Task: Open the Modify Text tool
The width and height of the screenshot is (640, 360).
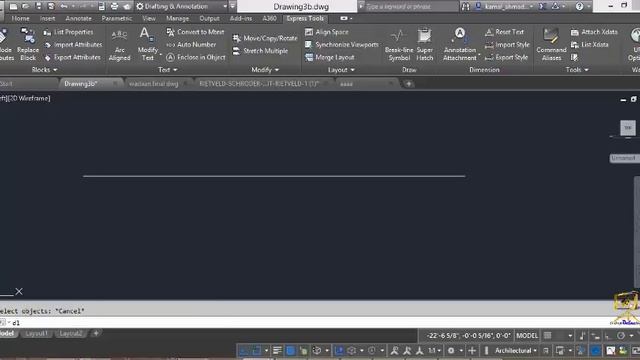Action: [x=147, y=44]
